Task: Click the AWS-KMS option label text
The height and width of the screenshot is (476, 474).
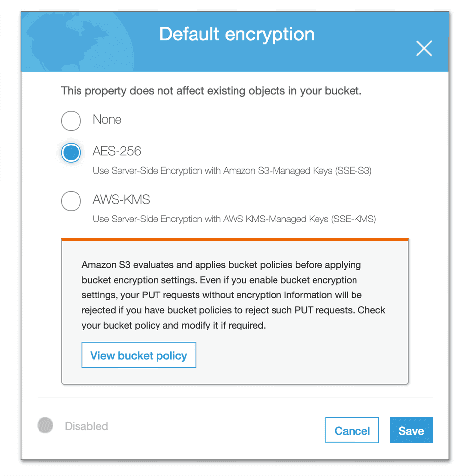Action: click(121, 200)
